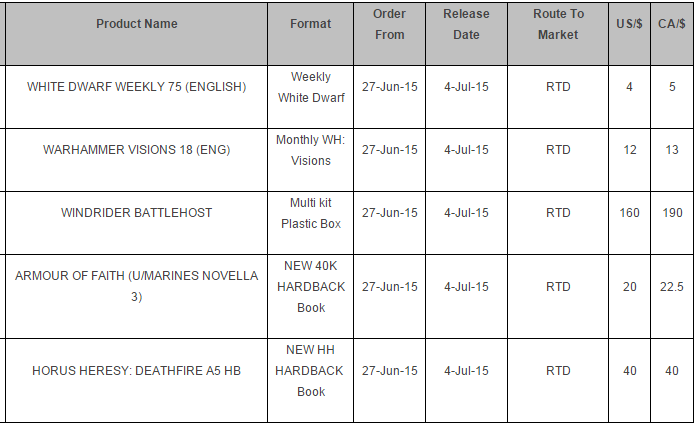
Task: Click the Release Date column header
Action: pyautogui.click(x=466, y=24)
